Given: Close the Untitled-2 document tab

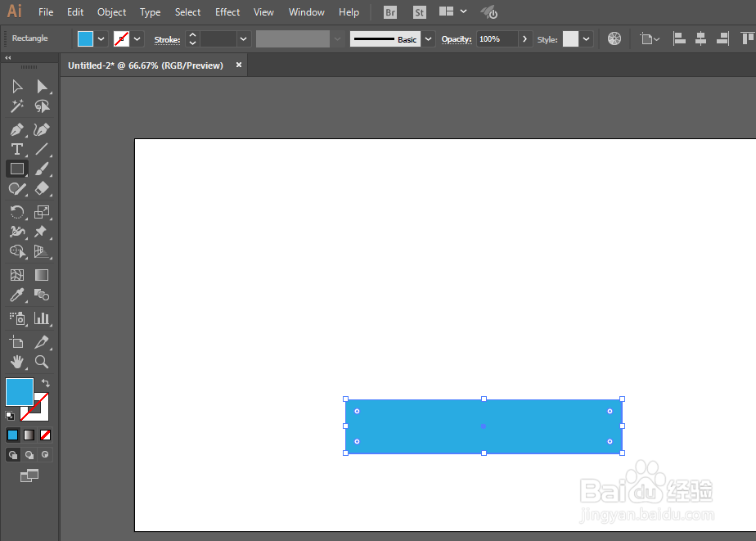Looking at the screenshot, I should pos(239,65).
